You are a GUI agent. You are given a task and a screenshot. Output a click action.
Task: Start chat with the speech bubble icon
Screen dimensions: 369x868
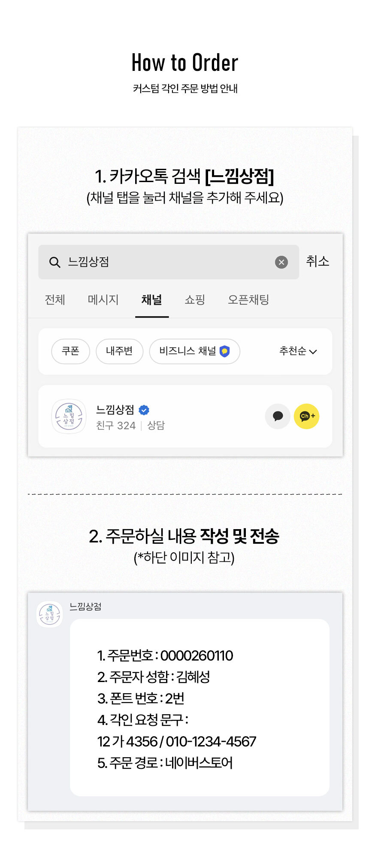(278, 416)
